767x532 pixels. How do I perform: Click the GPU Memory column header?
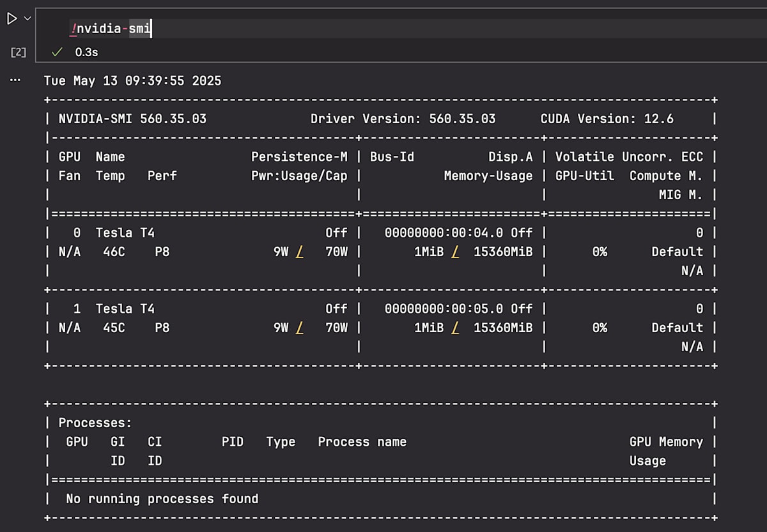666,442
